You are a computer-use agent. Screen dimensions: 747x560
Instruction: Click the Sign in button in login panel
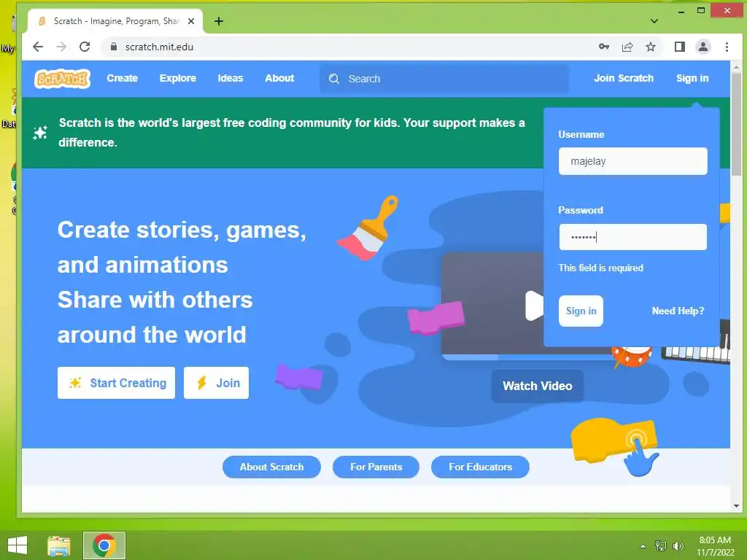tap(581, 311)
